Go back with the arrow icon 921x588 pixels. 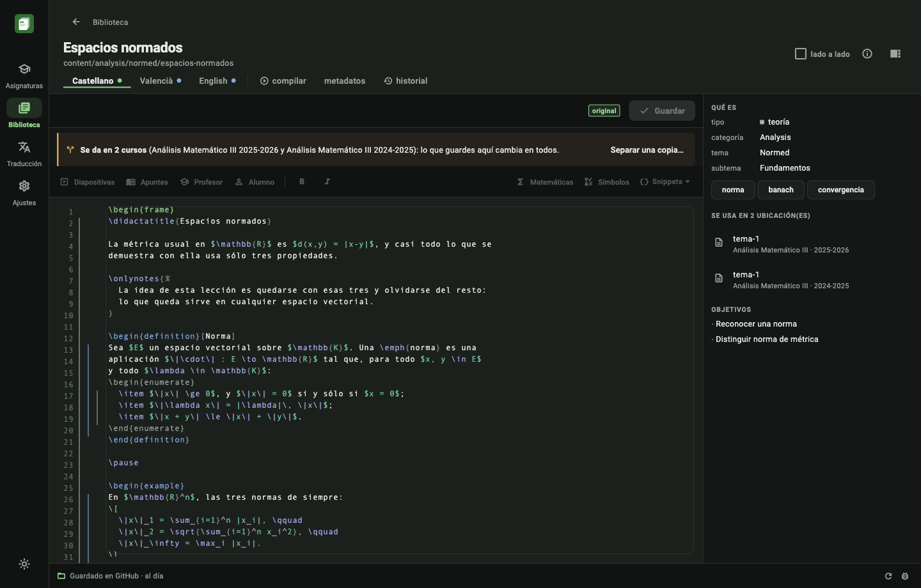pyautogui.click(x=76, y=22)
